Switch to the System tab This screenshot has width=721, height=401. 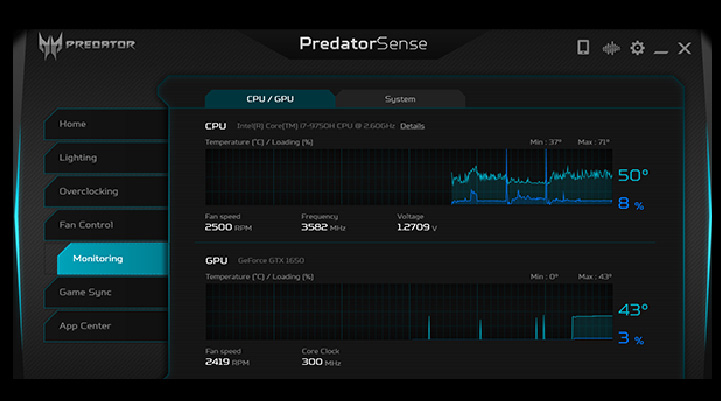pyautogui.click(x=400, y=99)
